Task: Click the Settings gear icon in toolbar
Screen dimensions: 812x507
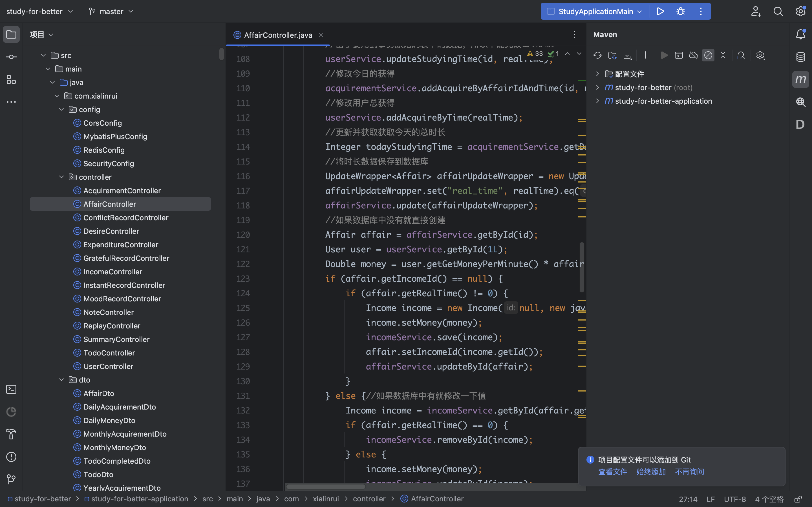Action: [800, 11]
